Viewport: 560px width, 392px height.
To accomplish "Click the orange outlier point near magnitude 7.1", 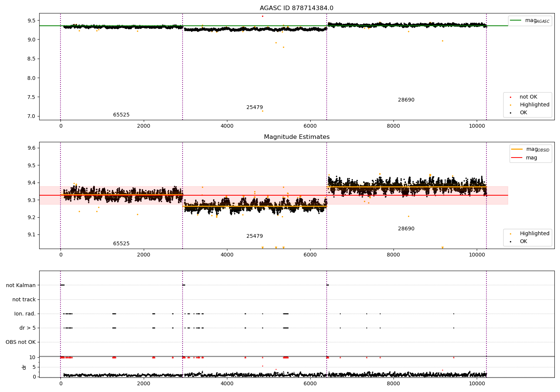I will tap(262, 111).
